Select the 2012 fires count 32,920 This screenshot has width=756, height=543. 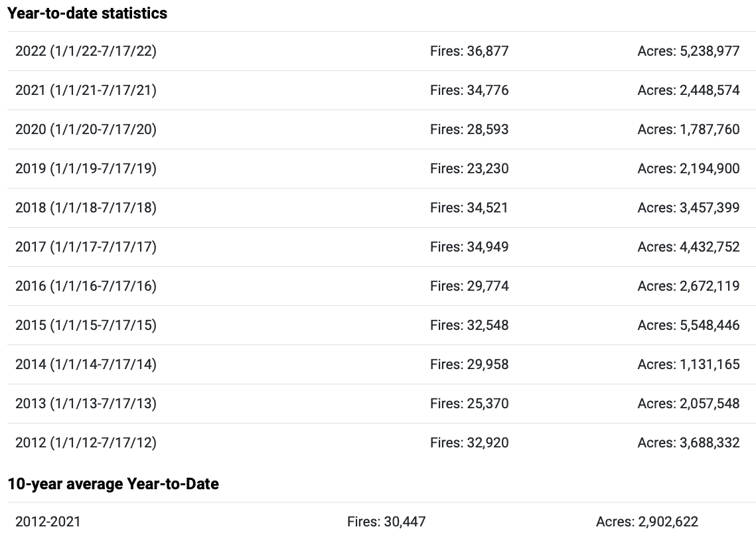(x=469, y=442)
